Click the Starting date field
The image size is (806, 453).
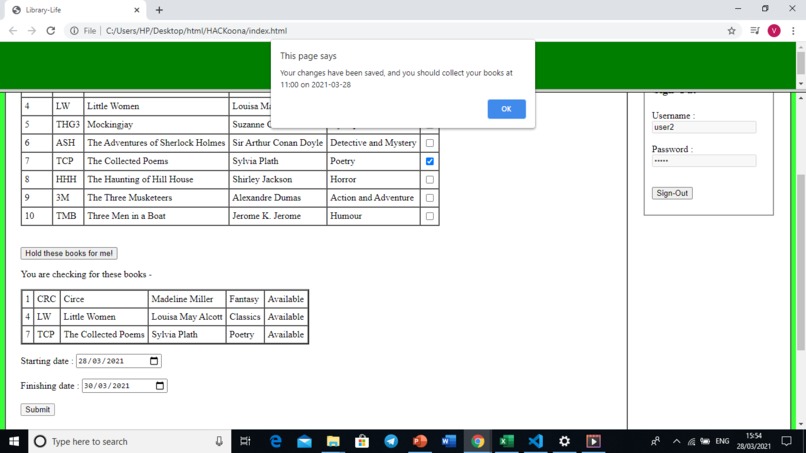point(119,361)
